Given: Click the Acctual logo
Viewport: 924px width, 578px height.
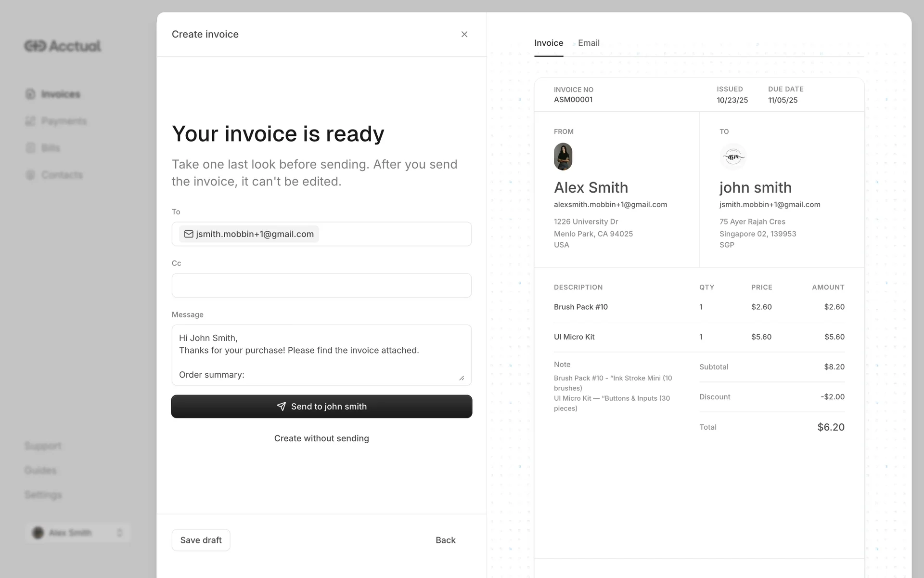Looking at the screenshot, I should (x=63, y=46).
